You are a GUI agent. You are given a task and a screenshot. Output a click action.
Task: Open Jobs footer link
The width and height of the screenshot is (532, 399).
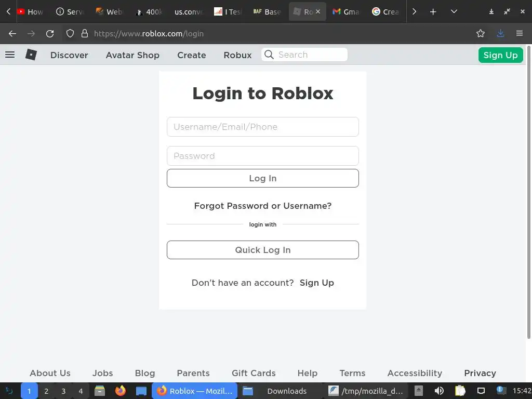(102, 373)
